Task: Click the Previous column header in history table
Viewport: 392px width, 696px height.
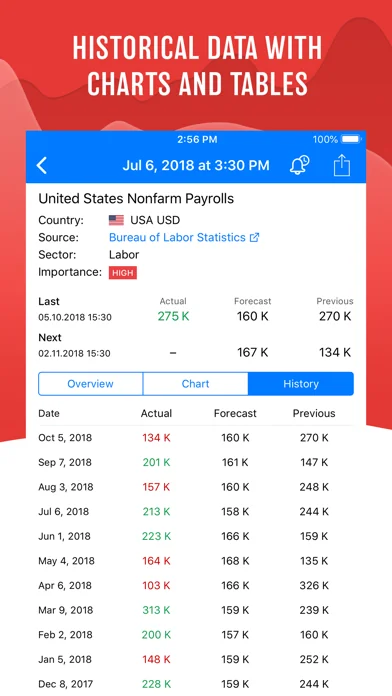Action: [314, 413]
